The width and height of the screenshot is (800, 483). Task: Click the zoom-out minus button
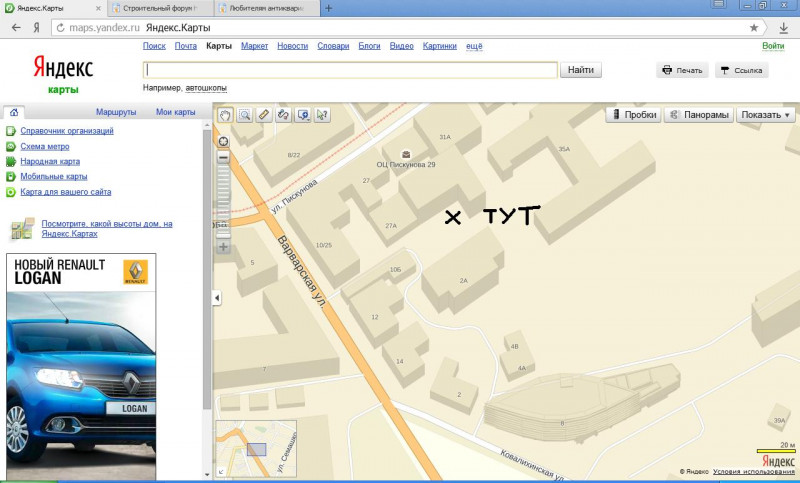coord(223,157)
